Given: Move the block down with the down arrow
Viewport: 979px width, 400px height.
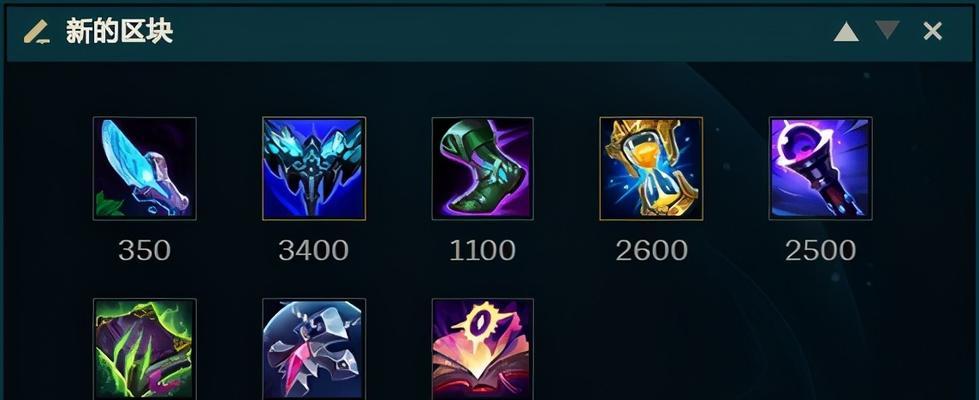Looking at the screenshot, I should tap(887, 29).
